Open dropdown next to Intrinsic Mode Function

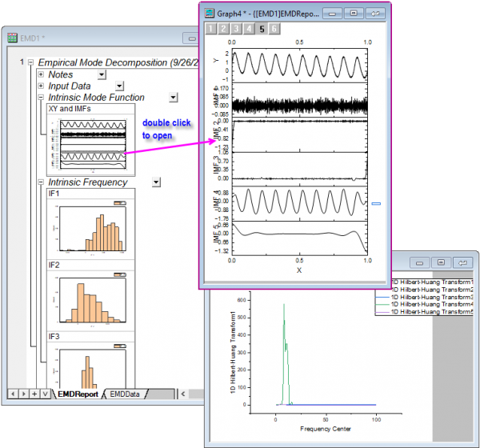[173, 98]
